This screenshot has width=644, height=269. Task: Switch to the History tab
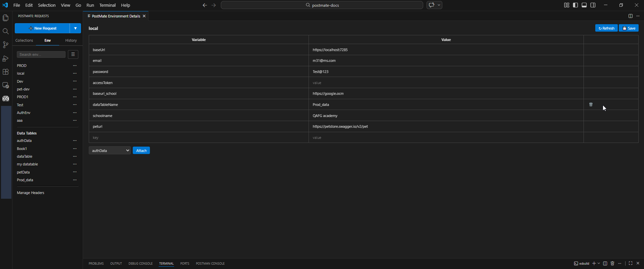71,40
